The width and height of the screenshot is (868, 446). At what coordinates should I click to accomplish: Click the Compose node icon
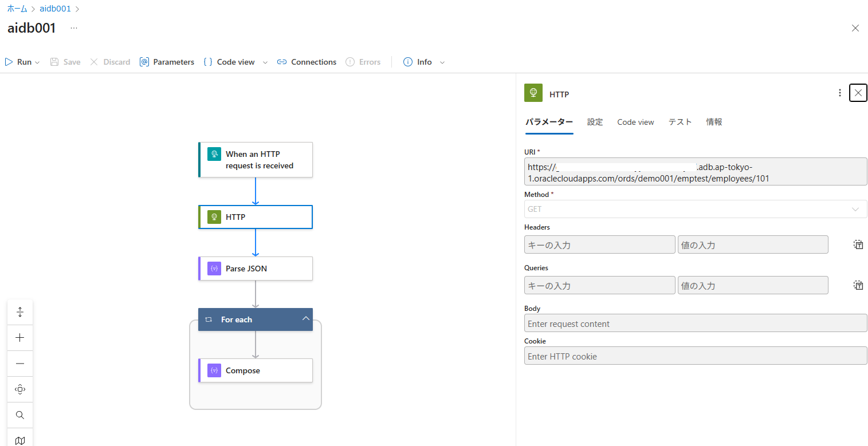[x=214, y=370]
